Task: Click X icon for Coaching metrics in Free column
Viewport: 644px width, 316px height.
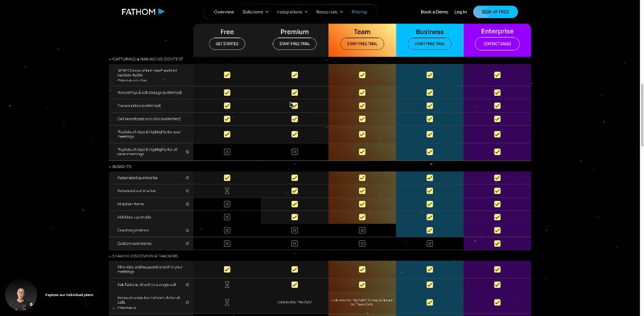Action: point(227,230)
